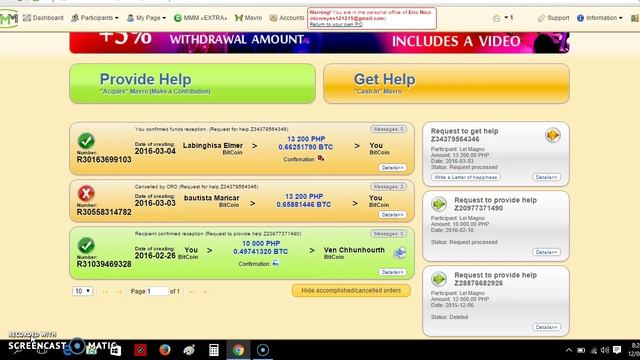Open the volume control in tray
This screenshot has height=360, width=640.
pos(605,350)
